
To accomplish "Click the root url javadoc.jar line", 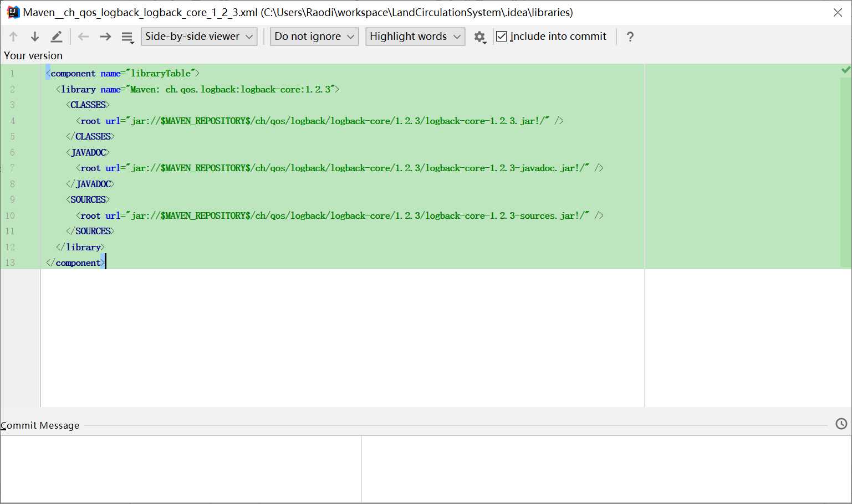I will point(340,168).
